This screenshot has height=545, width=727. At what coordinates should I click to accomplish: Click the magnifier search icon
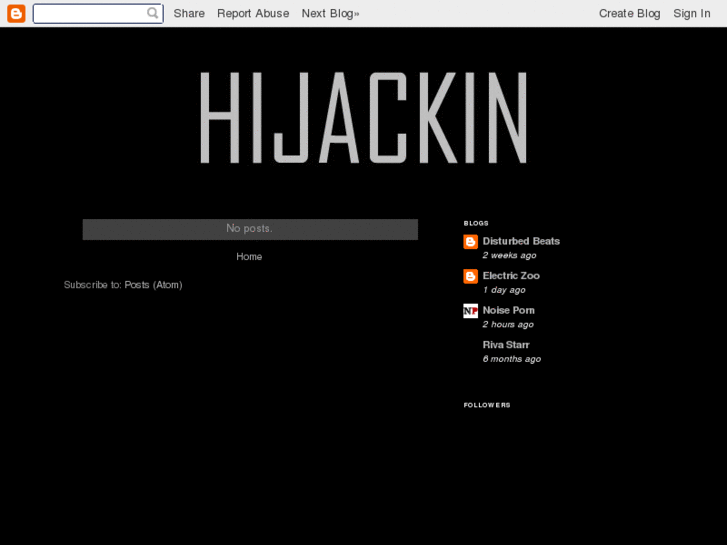[153, 13]
